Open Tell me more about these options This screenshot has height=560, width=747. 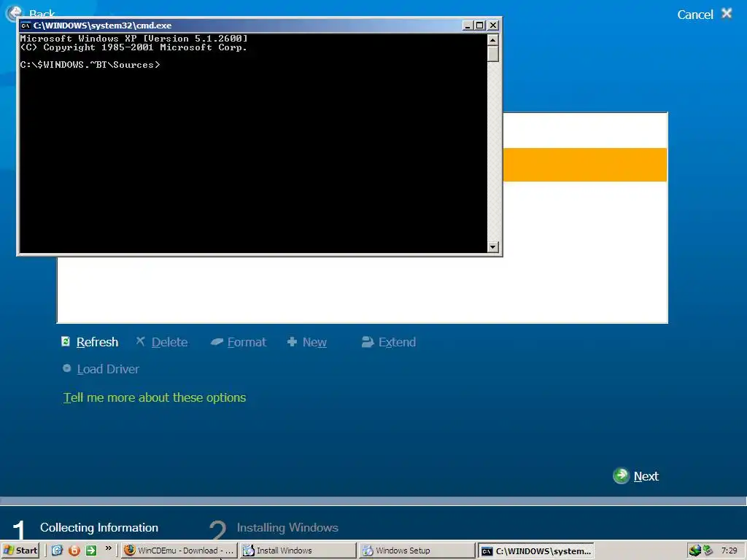pos(155,397)
